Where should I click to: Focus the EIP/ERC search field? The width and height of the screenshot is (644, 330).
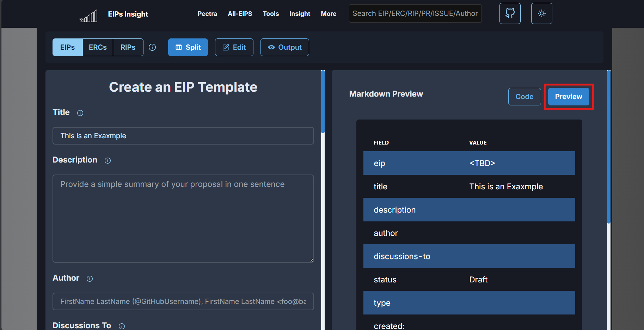[415, 13]
